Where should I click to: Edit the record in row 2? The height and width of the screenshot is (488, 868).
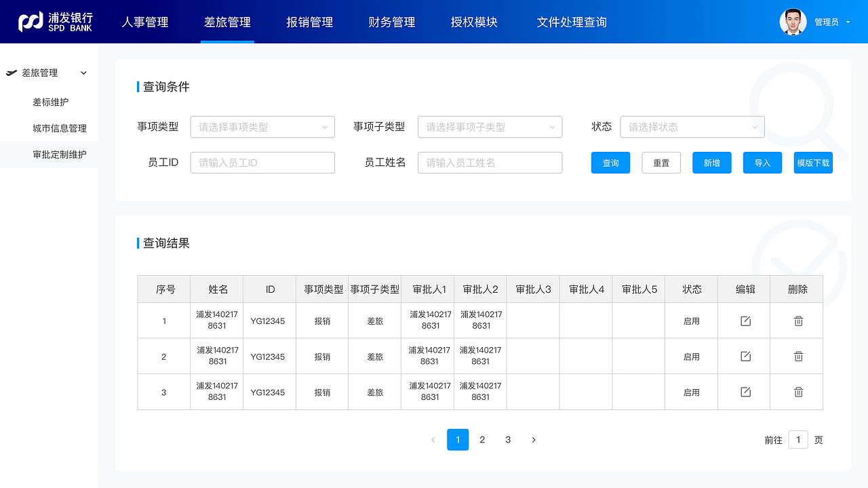745,357
